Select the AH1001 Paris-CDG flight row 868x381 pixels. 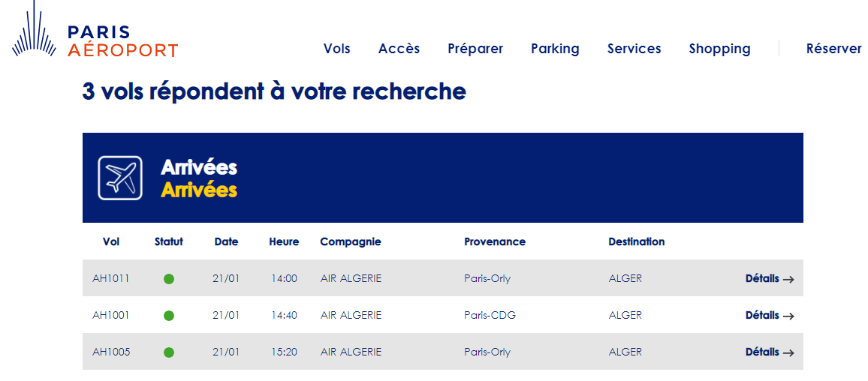pyautogui.click(x=443, y=315)
